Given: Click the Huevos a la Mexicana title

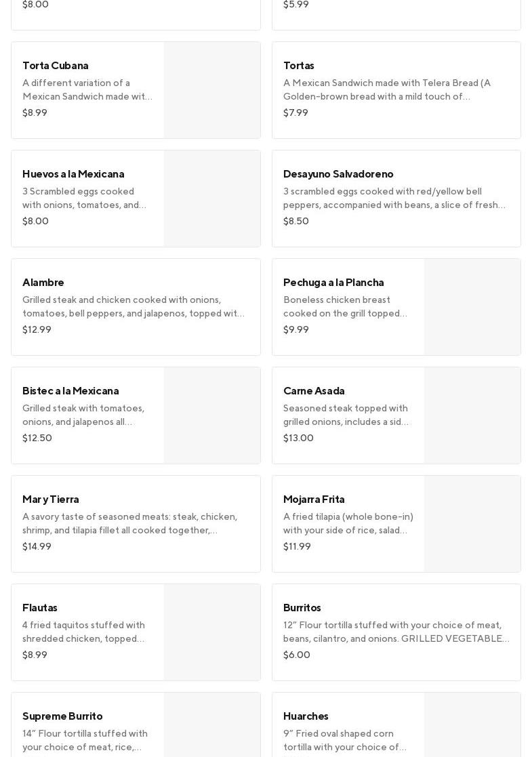Looking at the screenshot, I should tap(73, 174).
